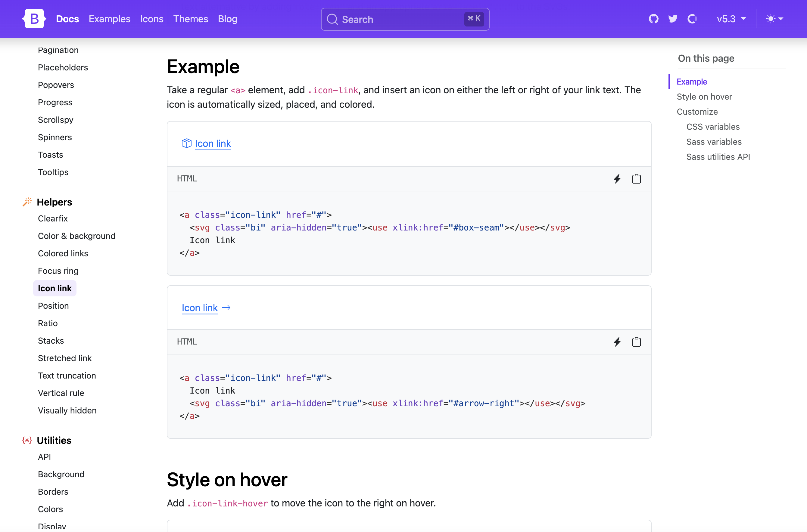
Task: Jump to 'Style on hover' via page outline
Action: click(704, 96)
